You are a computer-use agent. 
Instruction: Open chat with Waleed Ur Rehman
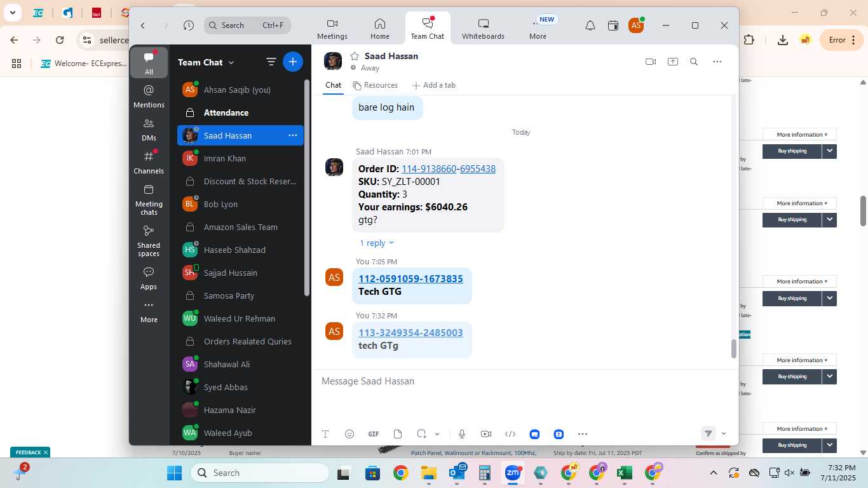pos(240,318)
